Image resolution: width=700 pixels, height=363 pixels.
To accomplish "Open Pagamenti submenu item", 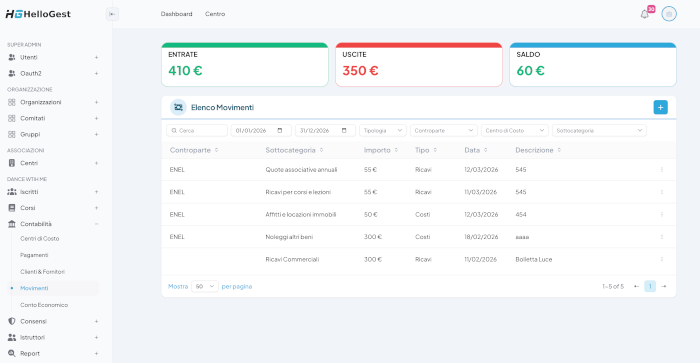I will 34,255.
